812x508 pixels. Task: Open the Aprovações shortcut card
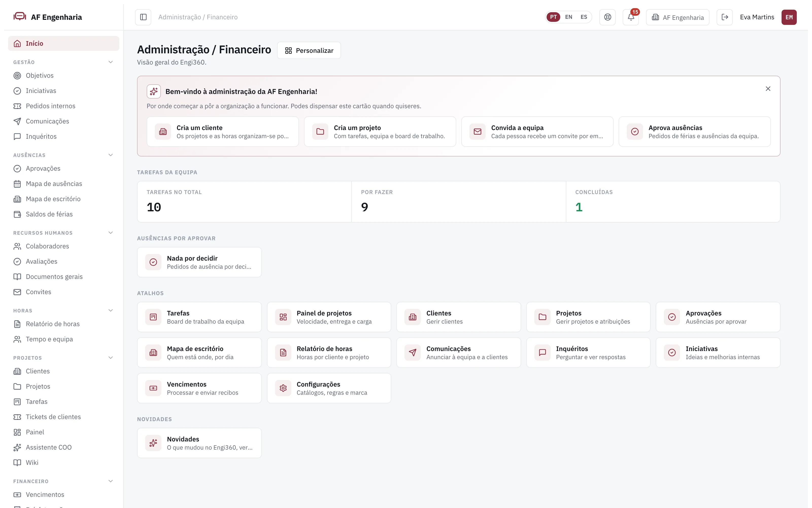pos(718,317)
